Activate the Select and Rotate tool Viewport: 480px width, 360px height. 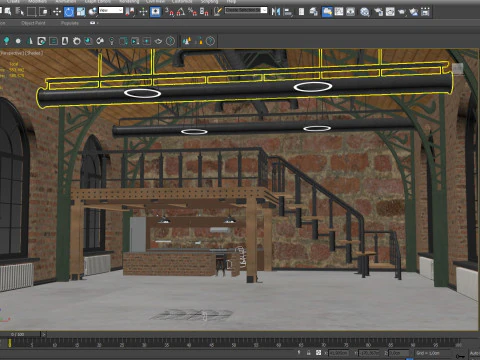coord(69,12)
